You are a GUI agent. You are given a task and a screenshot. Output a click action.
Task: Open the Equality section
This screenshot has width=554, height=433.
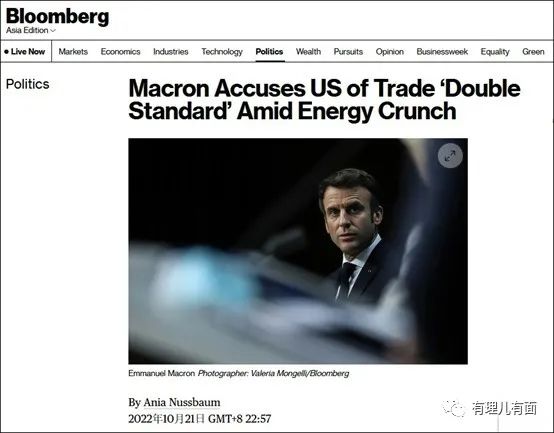[x=495, y=52]
